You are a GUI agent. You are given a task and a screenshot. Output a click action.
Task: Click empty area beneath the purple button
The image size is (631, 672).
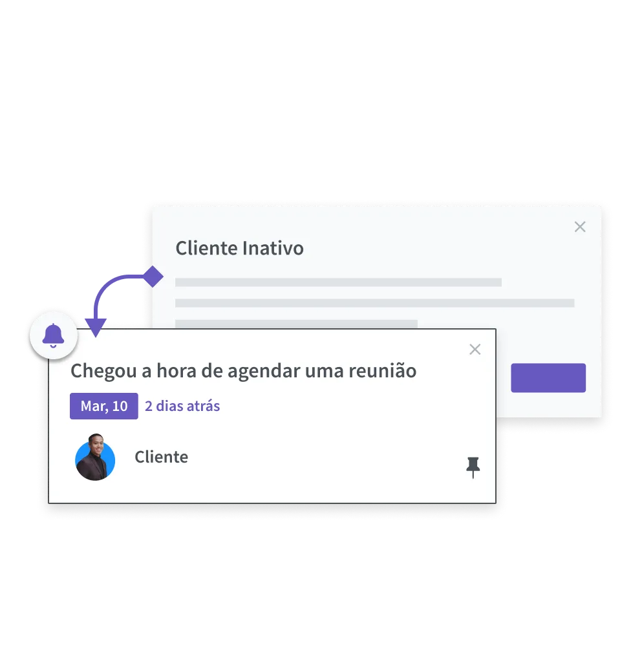548,404
